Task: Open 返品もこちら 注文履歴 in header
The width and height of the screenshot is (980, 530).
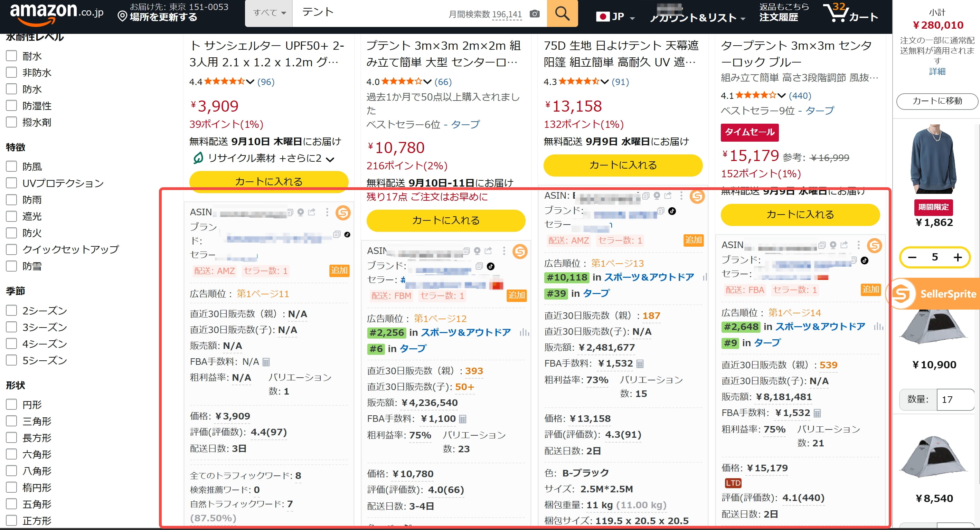Action: (x=784, y=12)
